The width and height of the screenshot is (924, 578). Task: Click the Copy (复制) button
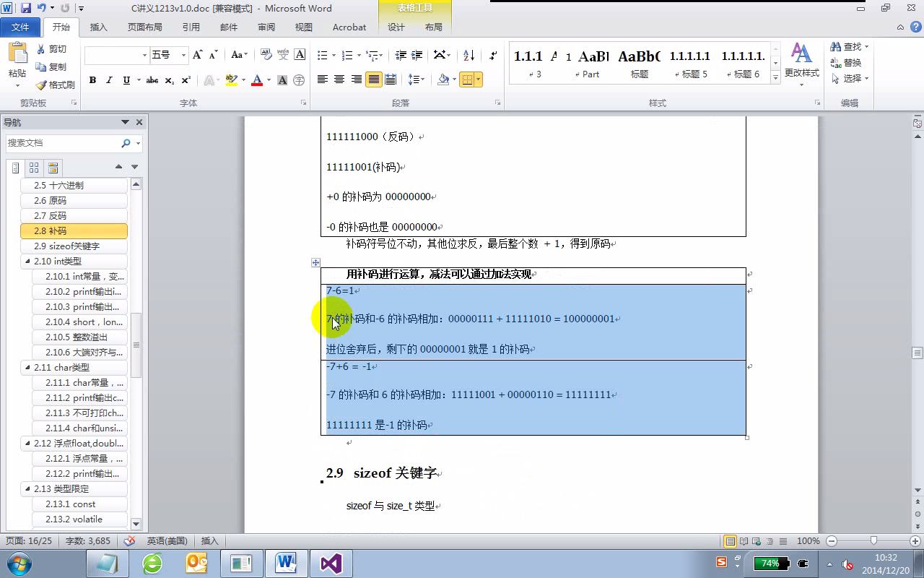tap(51, 66)
